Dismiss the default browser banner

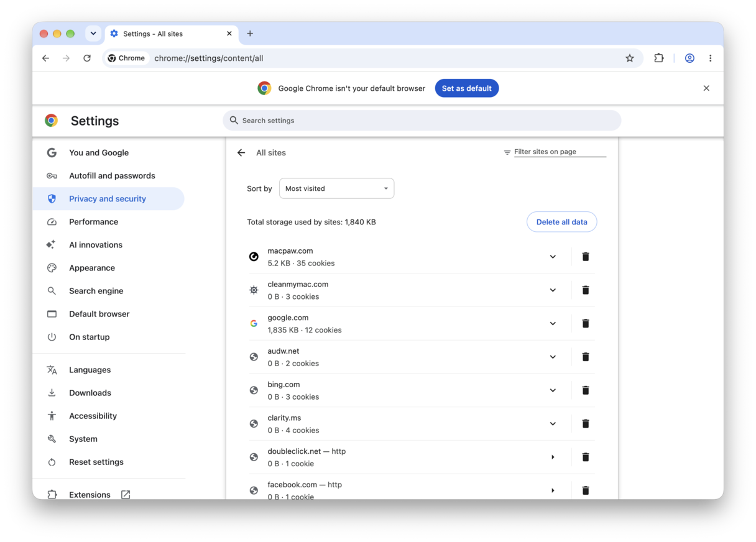click(706, 88)
